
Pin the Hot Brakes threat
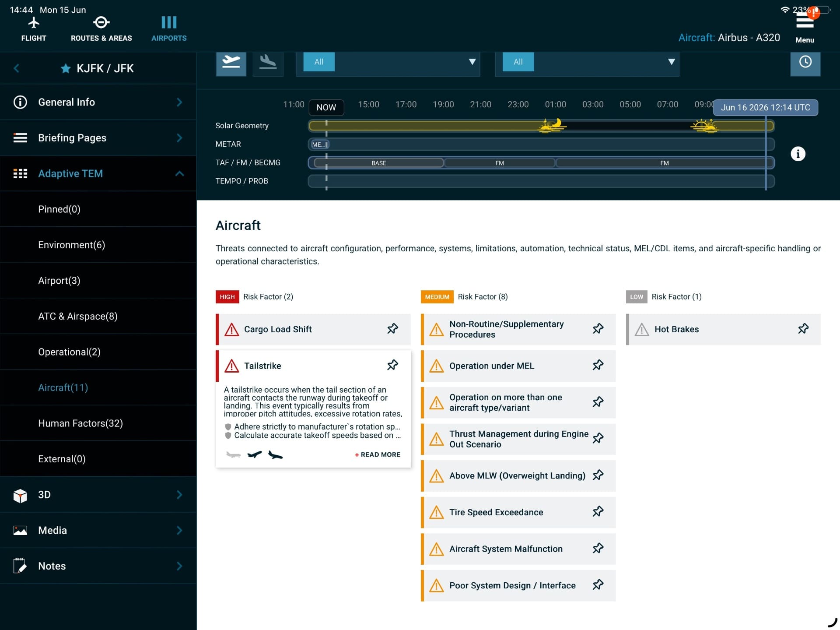point(803,329)
